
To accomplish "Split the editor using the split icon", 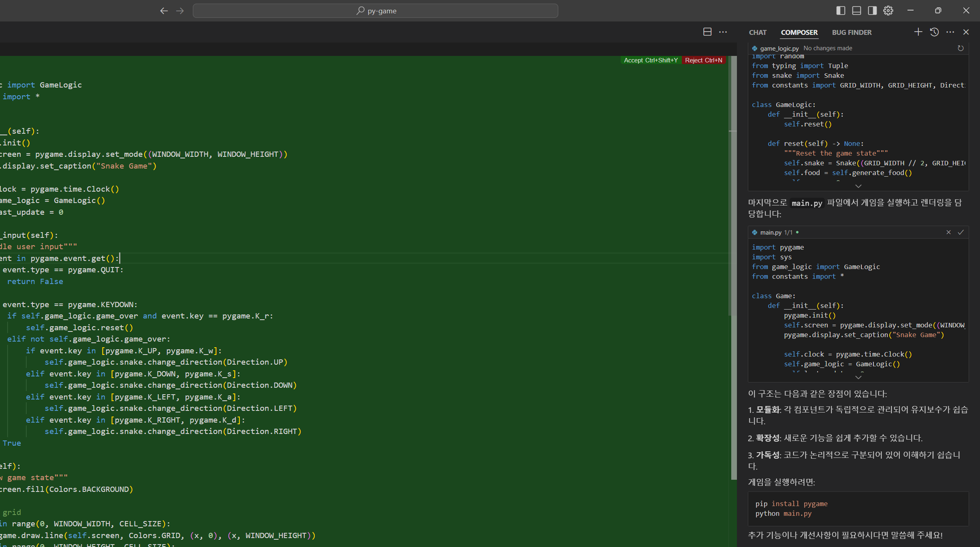I will [x=707, y=32].
